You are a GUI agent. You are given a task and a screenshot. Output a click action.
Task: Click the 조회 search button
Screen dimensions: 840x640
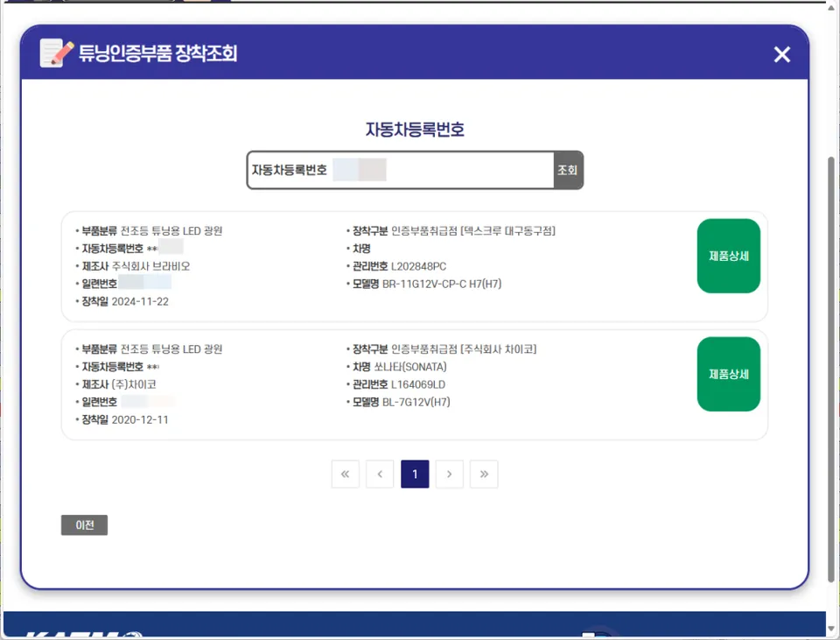pos(567,170)
